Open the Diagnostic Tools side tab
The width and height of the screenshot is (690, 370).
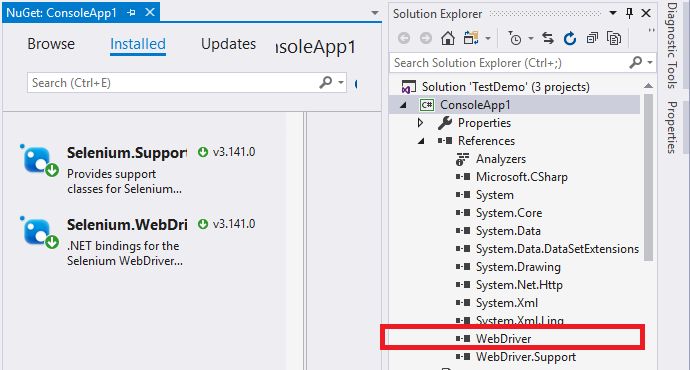(672, 45)
